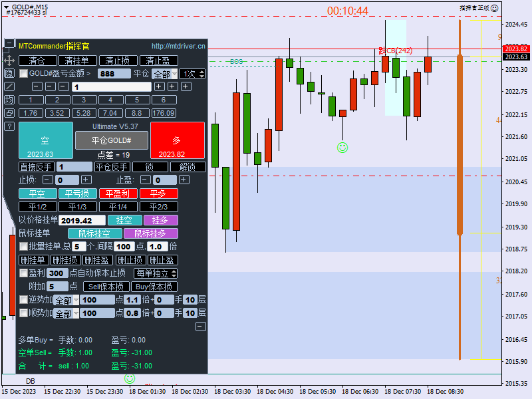
Task: Click the 解锁 unlock button
Action: (188, 167)
